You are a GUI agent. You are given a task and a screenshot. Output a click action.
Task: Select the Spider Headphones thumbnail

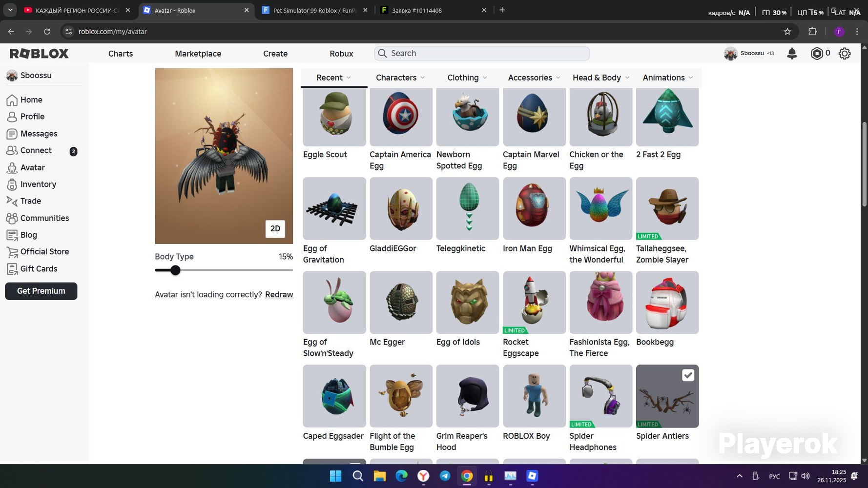pos(601,396)
